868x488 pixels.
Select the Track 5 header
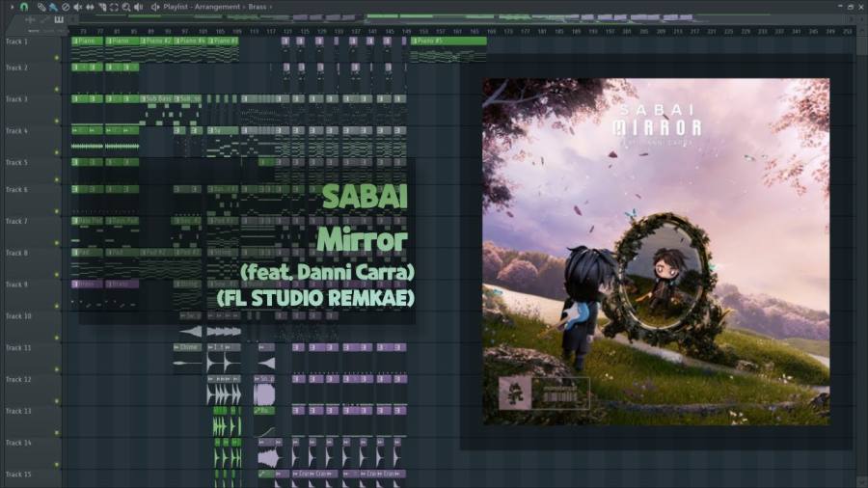pos(31,171)
